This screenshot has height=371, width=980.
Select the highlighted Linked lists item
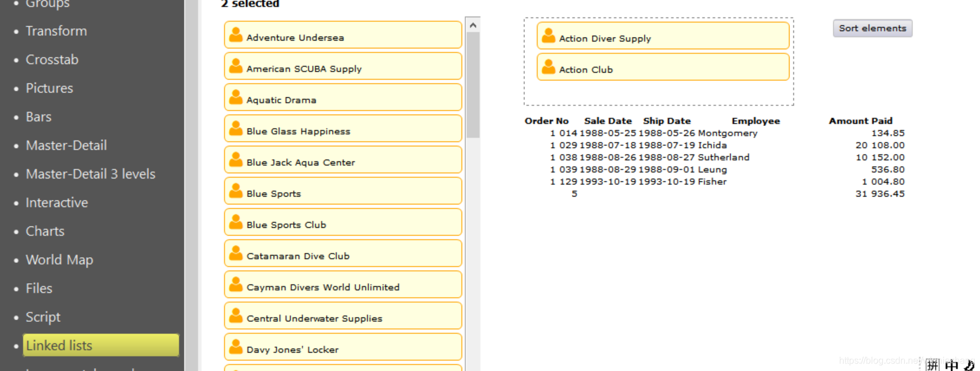(101, 346)
